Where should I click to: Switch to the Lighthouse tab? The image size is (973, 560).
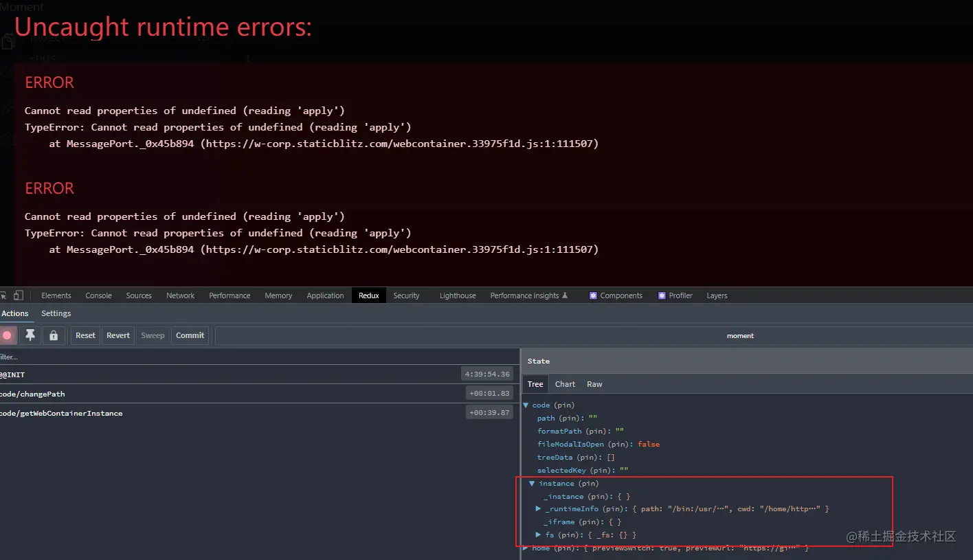click(458, 295)
